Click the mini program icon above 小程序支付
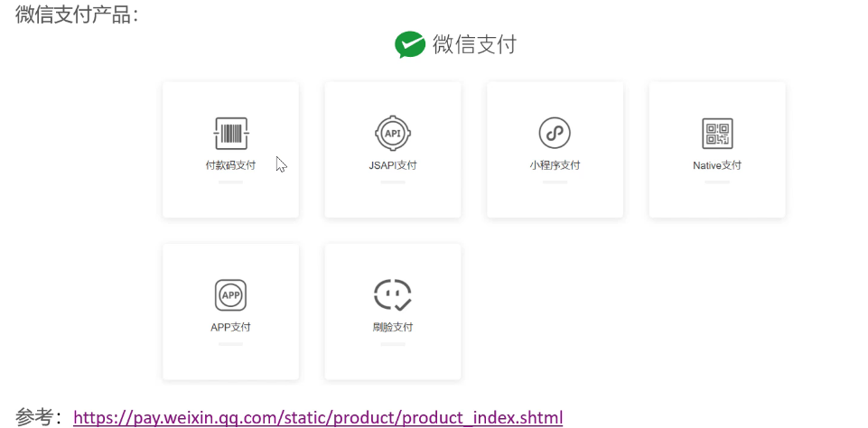868x428 pixels. 555,133
